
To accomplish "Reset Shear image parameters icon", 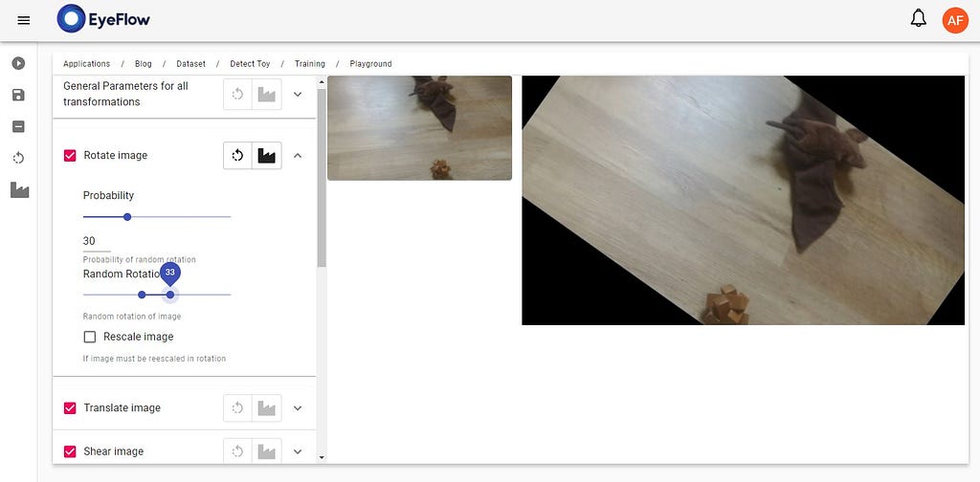I will pos(237,451).
